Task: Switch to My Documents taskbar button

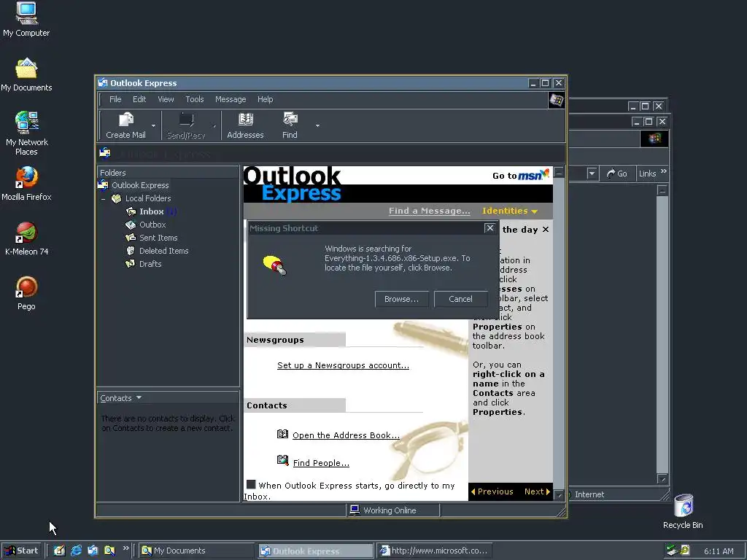Action: point(197,551)
